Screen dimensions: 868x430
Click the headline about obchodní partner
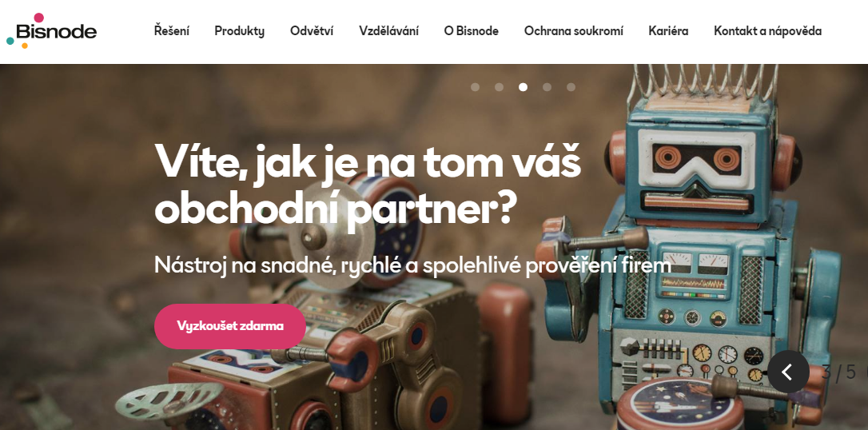[368, 185]
